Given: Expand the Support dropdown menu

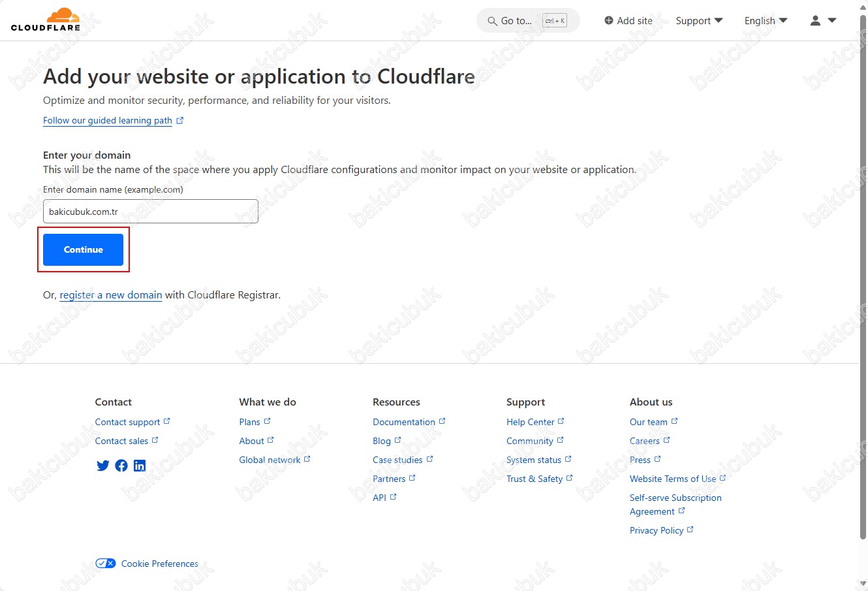Looking at the screenshot, I should (699, 20).
